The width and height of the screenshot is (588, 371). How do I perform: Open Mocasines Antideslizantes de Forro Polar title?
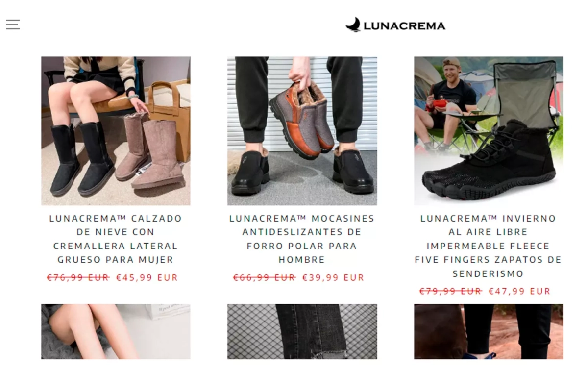click(x=302, y=239)
